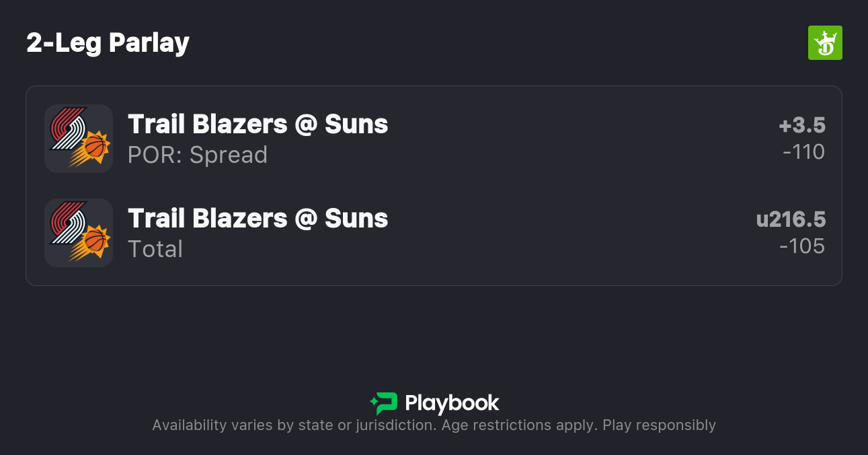868x455 pixels.
Task: Select the "Total" bet type label
Action: click(x=155, y=249)
